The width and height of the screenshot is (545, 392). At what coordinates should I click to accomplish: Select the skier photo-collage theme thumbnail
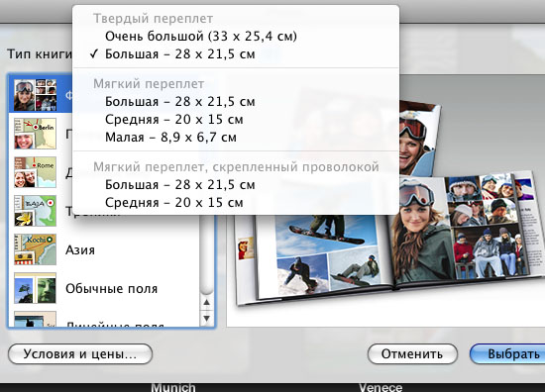click(35, 95)
